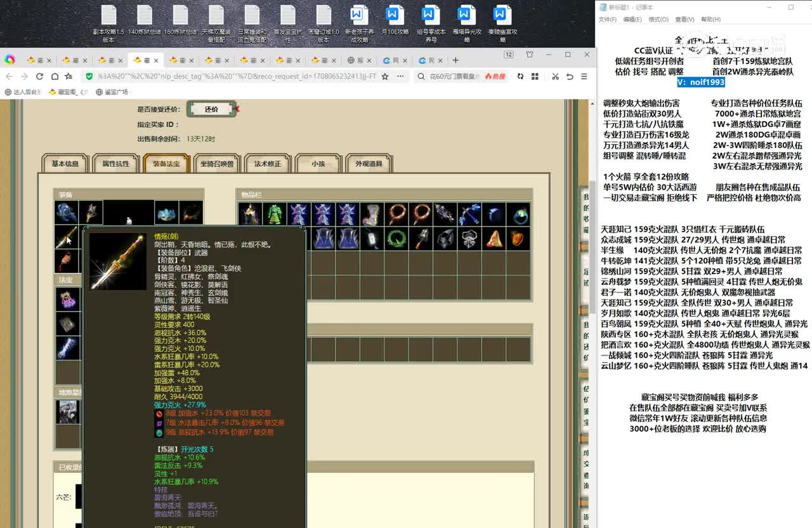Select the orange triangular inventory item

coord(494,239)
